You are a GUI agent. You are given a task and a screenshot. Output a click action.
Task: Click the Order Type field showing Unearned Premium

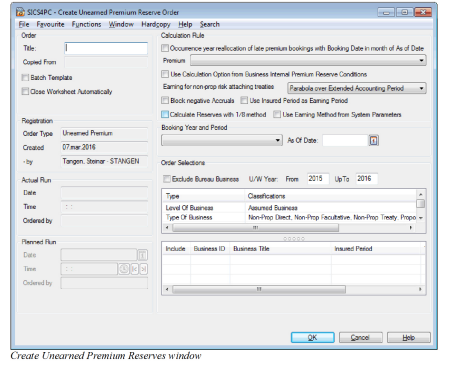(x=104, y=133)
